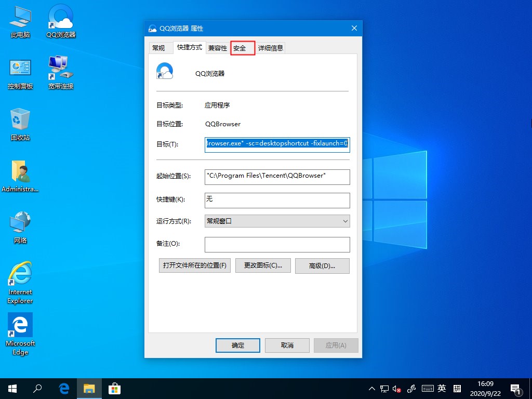The image size is (532, 399).
Task: Click the 打开文件所在的位置 button
Action: tap(194, 265)
